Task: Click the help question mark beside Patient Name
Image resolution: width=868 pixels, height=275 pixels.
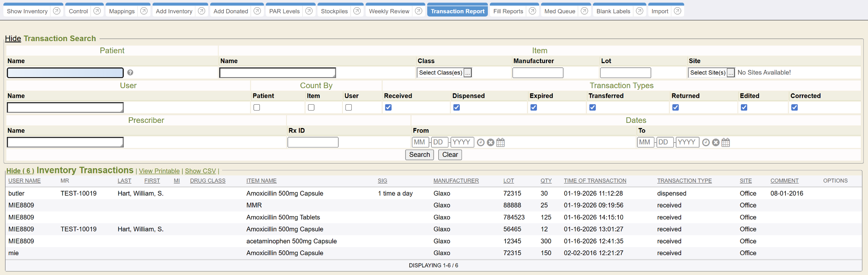Action: click(x=130, y=72)
